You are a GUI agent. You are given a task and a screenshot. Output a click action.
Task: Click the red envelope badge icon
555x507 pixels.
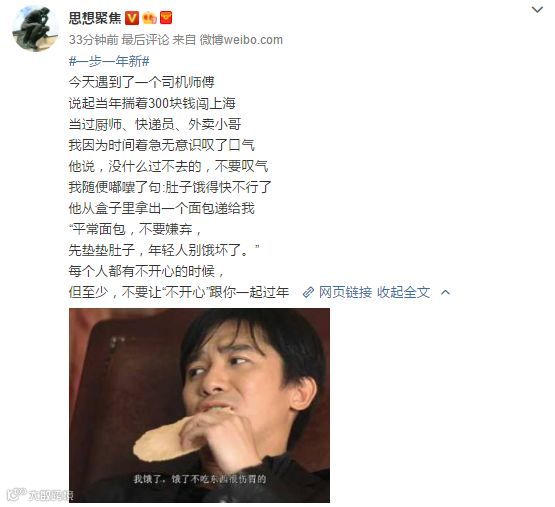(x=166, y=18)
